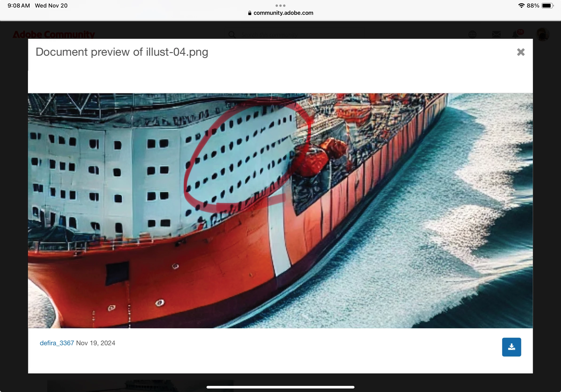Tap the home indicator bar
The image size is (561, 392).
[x=280, y=387]
